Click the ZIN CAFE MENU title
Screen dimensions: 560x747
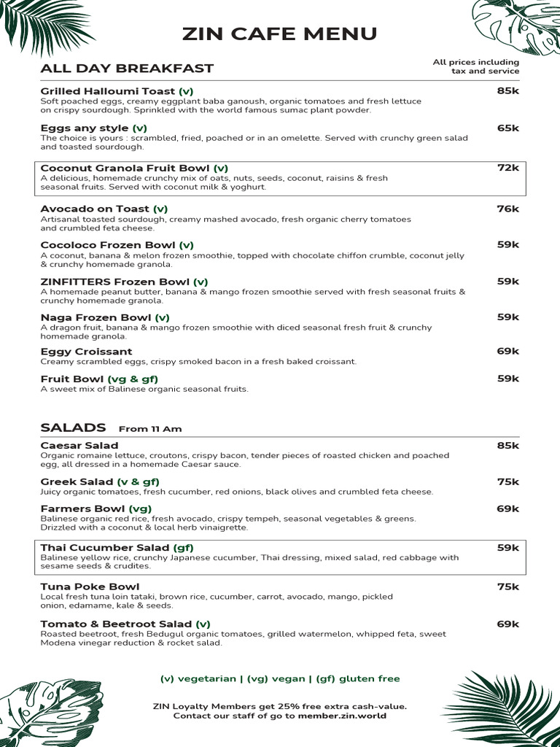[280, 34]
